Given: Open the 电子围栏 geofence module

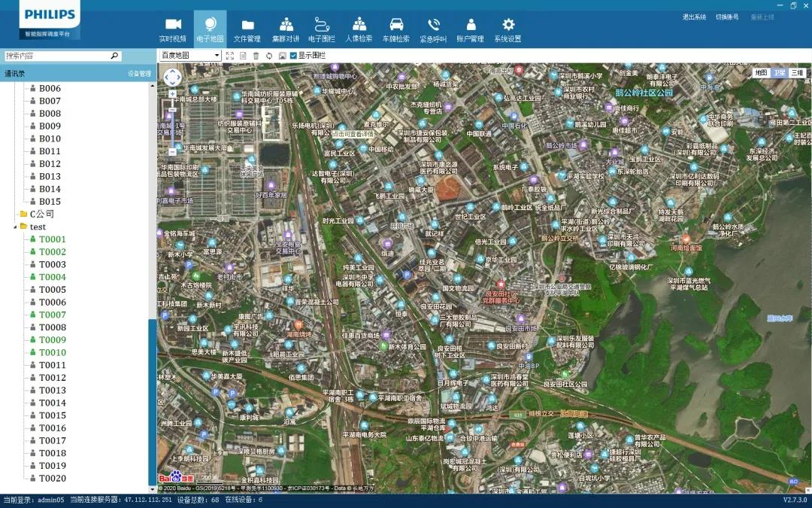Looking at the screenshot, I should (x=322, y=29).
